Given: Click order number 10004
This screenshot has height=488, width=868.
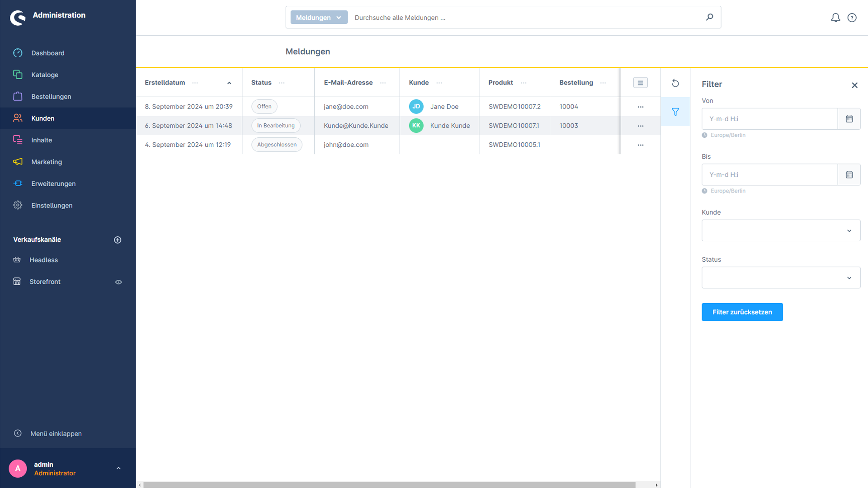Looking at the screenshot, I should point(568,107).
